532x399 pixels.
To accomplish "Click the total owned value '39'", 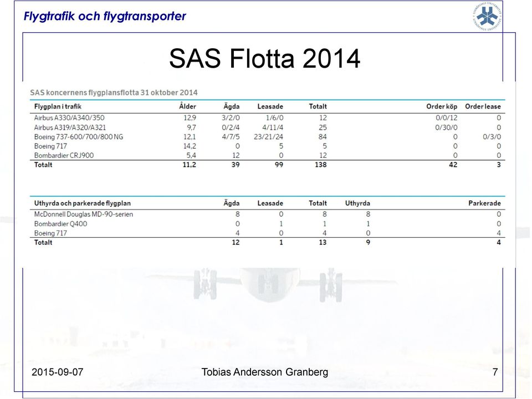I will pos(236,165).
